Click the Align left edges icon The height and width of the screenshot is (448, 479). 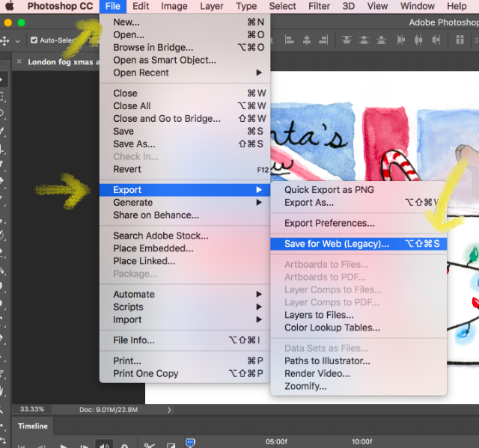pos(289,40)
